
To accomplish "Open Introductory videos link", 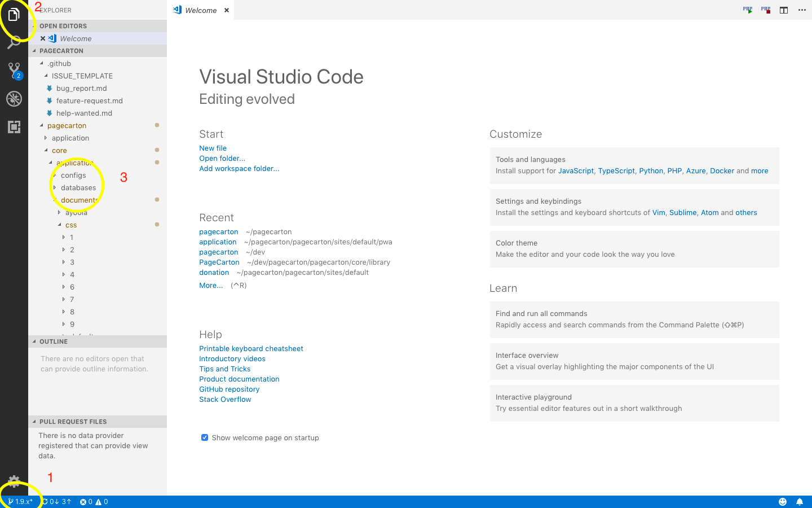I will 232,358.
